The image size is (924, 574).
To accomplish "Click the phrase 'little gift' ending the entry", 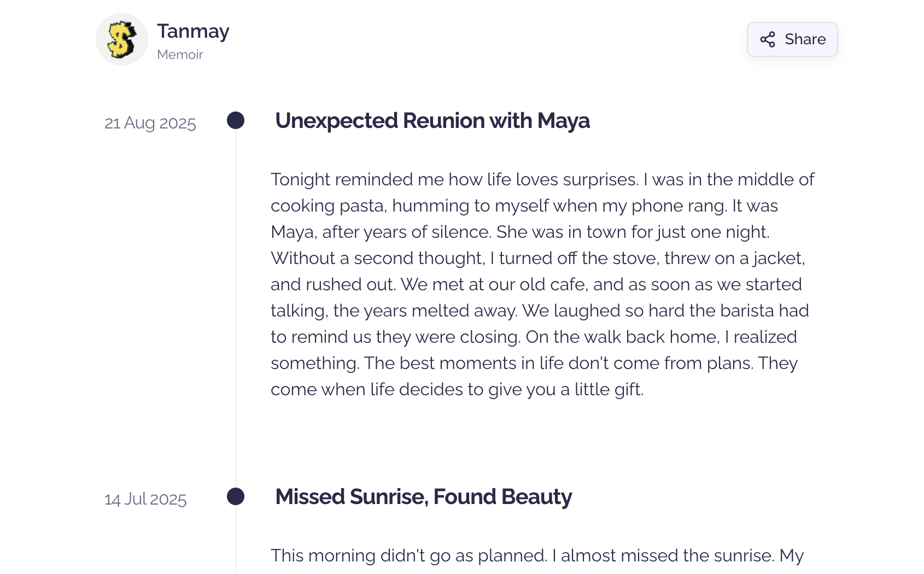I will coord(609,389).
